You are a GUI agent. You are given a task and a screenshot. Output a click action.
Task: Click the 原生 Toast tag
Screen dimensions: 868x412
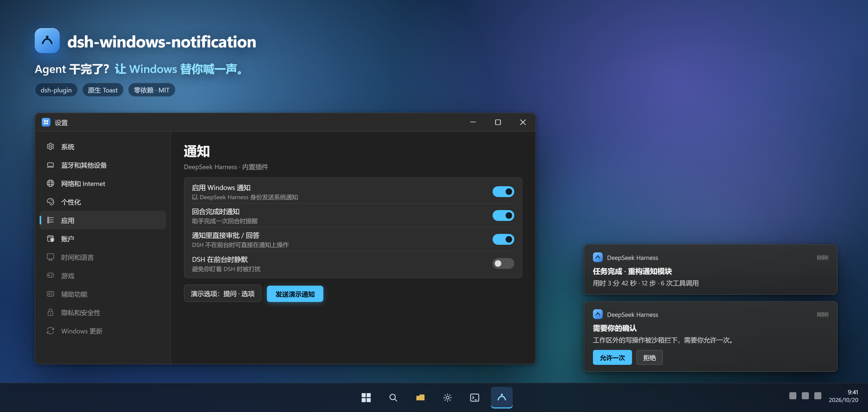103,90
